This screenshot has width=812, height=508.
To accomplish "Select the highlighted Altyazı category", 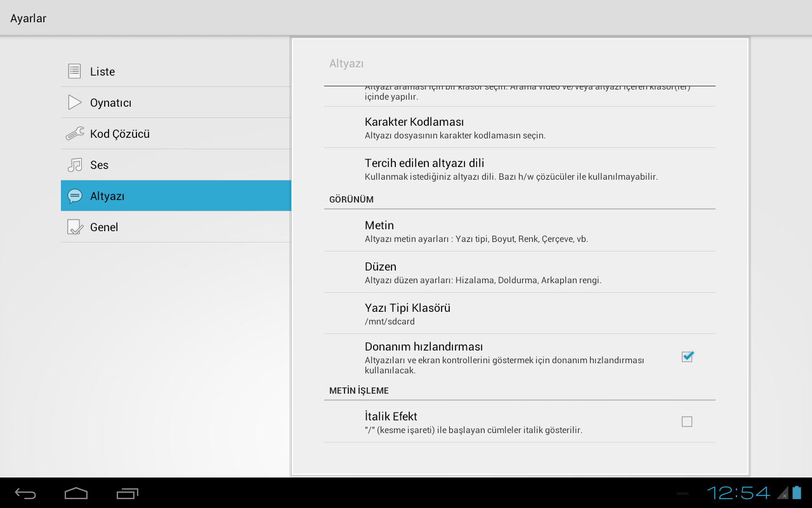I will tap(176, 196).
